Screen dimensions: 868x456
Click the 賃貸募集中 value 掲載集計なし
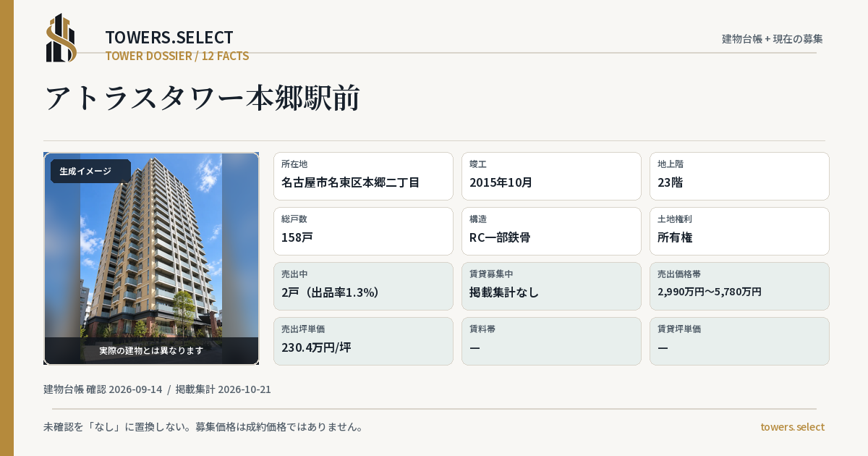coord(504,292)
